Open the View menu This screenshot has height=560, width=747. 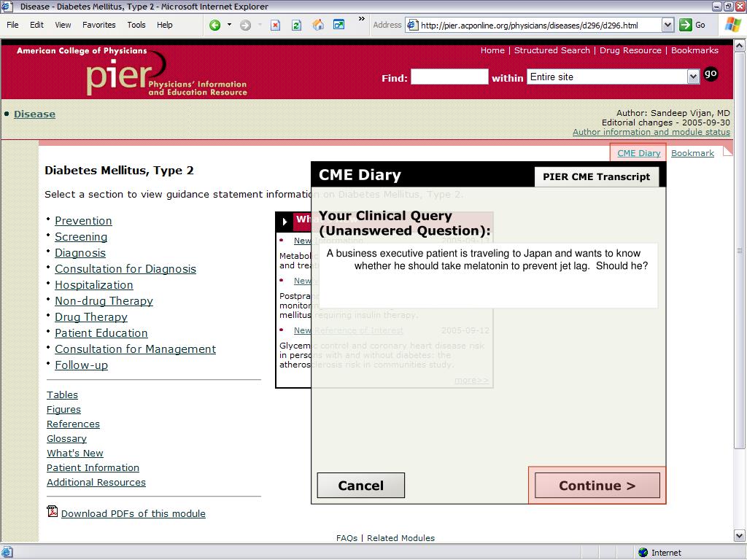(x=63, y=25)
